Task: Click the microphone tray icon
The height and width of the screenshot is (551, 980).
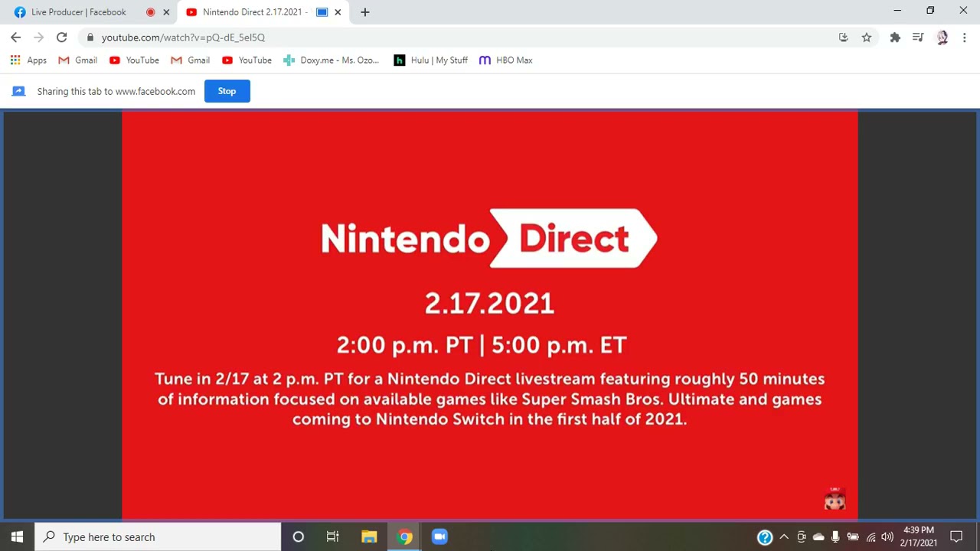Action: point(835,536)
